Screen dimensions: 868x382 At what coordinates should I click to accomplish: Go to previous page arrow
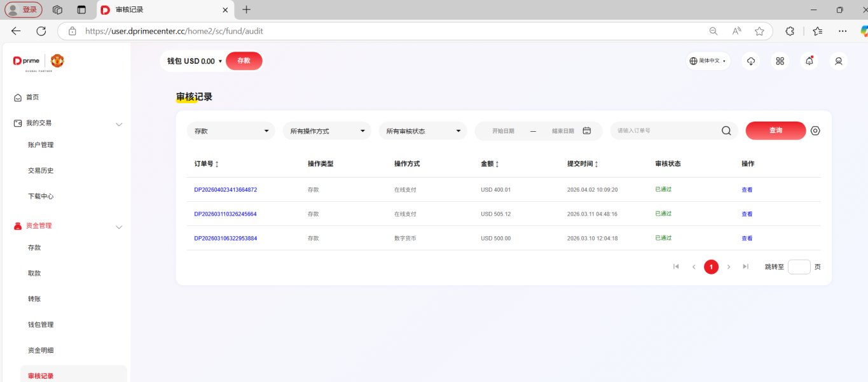click(694, 267)
